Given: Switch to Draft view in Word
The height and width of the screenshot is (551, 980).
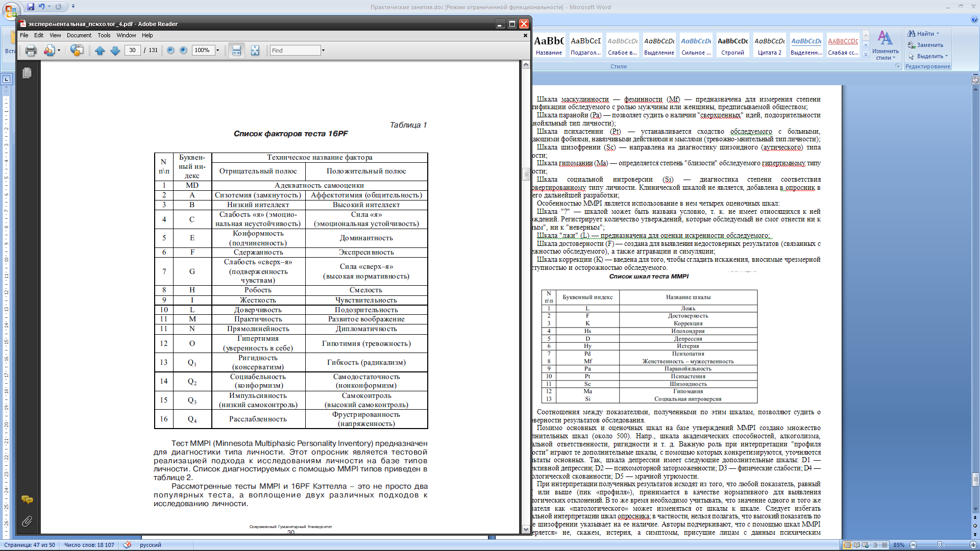Looking at the screenshot, I should pos(884,545).
